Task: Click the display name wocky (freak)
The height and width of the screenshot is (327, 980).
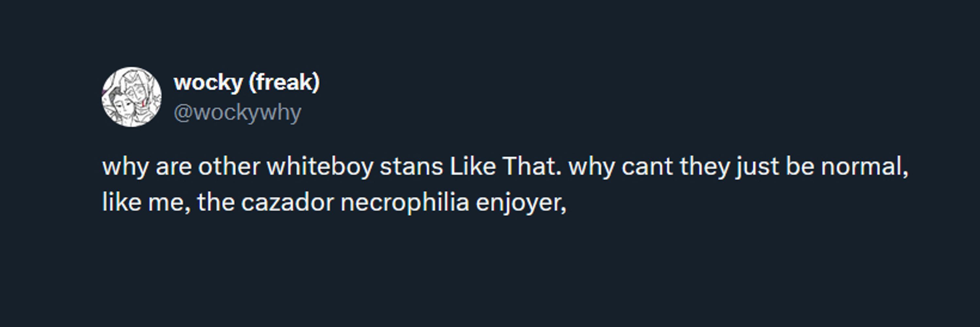Action: coord(247,83)
